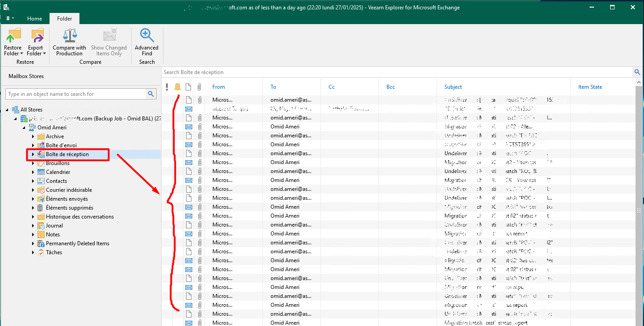The width and height of the screenshot is (644, 326).
Task: Click the Contacts folder icon
Action: (41, 181)
